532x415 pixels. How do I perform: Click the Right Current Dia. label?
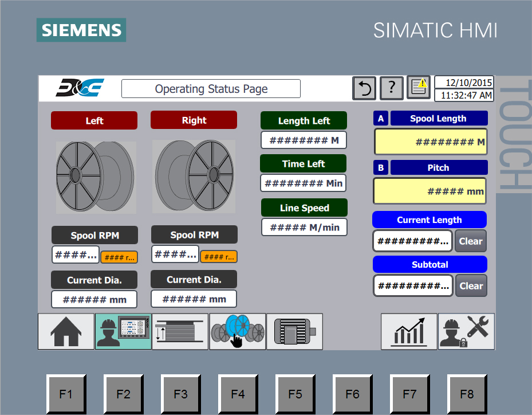[194, 279]
